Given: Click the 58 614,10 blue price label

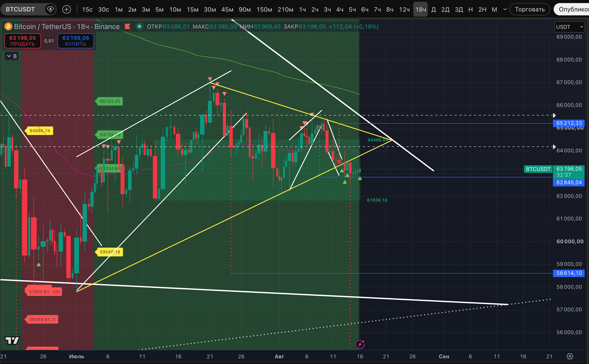Looking at the screenshot, I should click(569, 273).
